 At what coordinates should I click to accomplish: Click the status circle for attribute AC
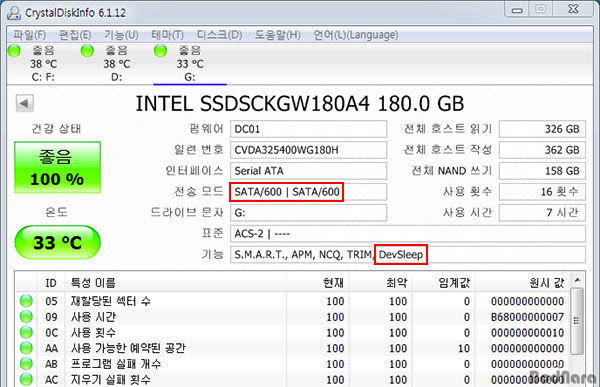tap(26, 379)
